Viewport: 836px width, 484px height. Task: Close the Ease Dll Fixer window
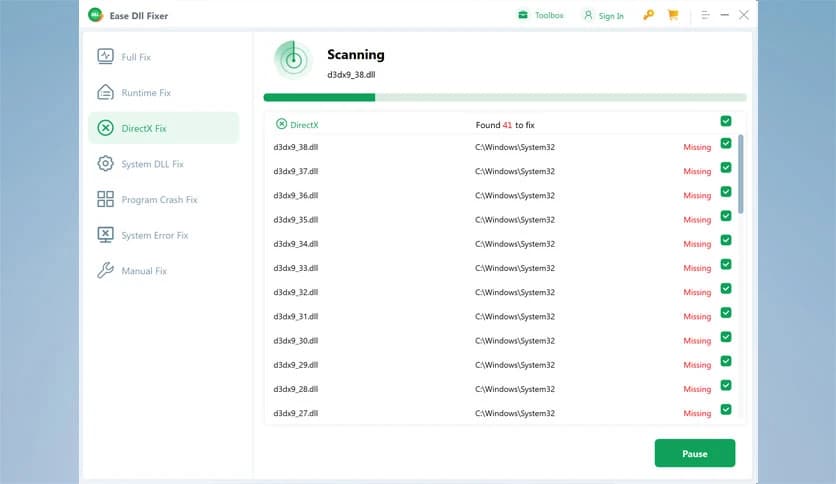(744, 15)
